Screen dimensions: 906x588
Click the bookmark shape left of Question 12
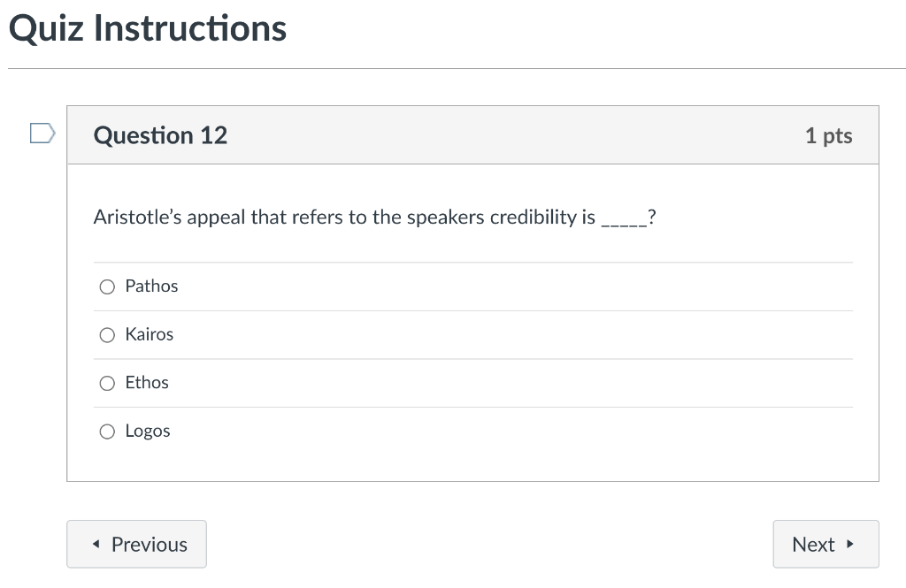tap(40, 131)
